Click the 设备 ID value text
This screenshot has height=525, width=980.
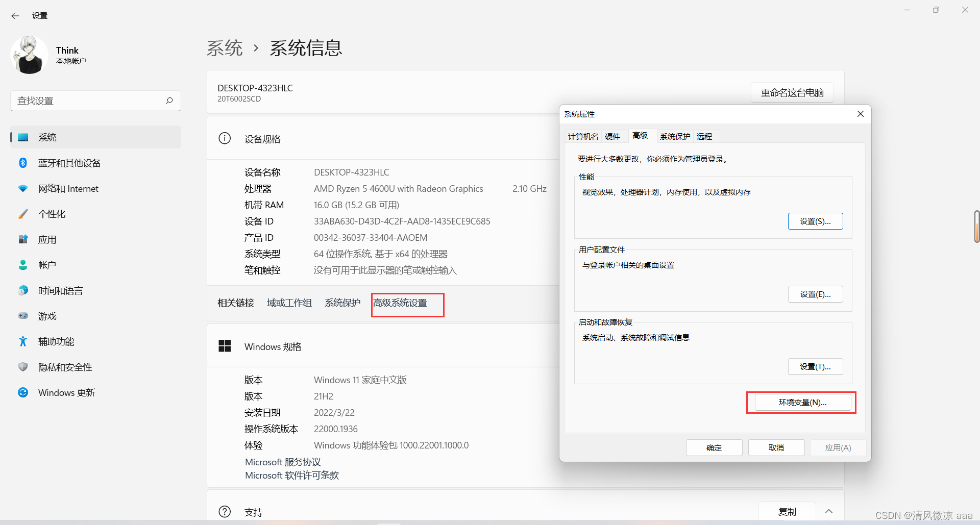click(402, 221)
